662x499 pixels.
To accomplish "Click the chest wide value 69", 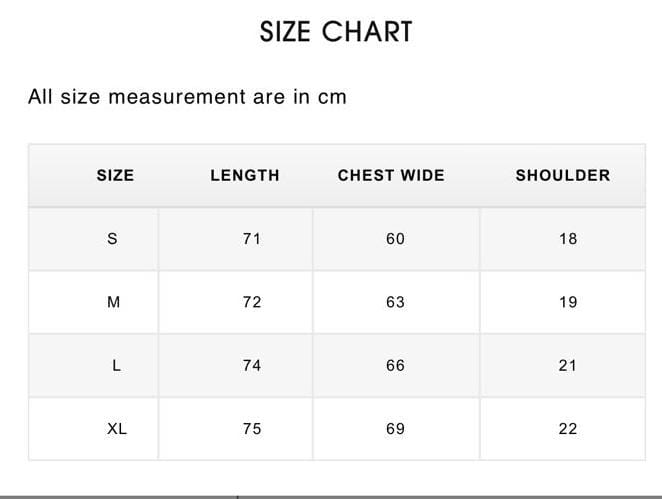I will (x=396, y=429).
